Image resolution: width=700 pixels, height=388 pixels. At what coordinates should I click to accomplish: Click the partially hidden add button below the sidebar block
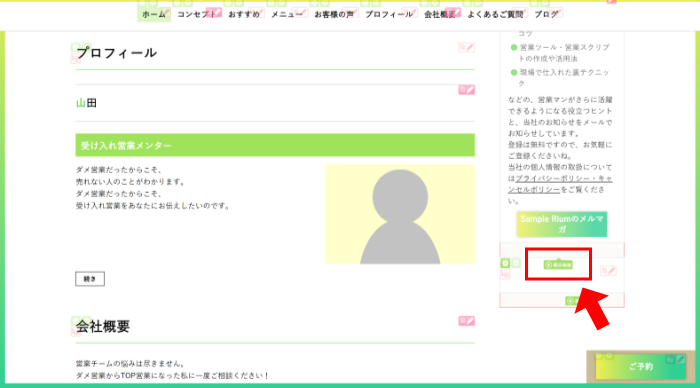tap(571, 301)
